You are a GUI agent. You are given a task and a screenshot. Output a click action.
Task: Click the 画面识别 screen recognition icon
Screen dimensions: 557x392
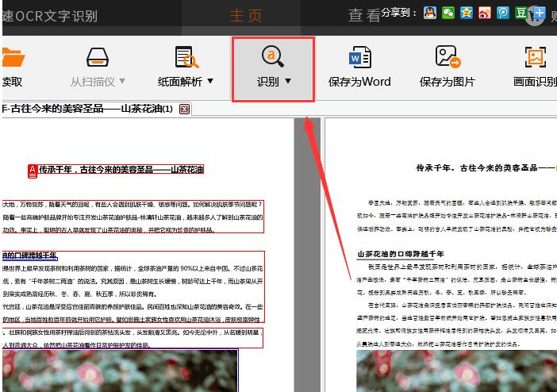536,57
